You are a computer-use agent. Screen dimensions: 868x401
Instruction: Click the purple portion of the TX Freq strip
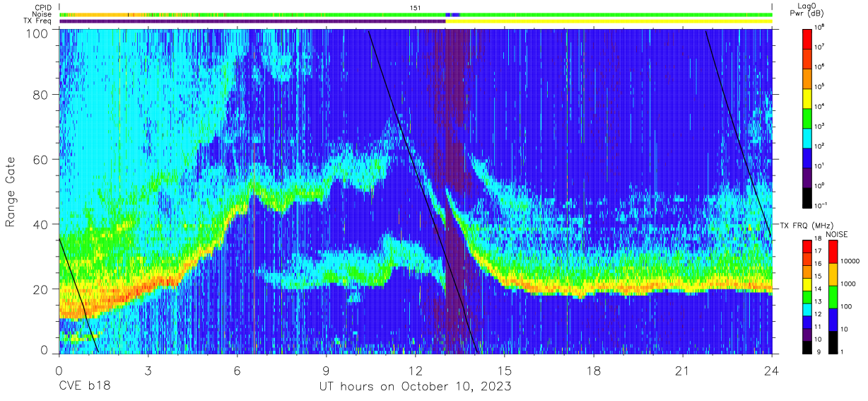pos(252,21)
